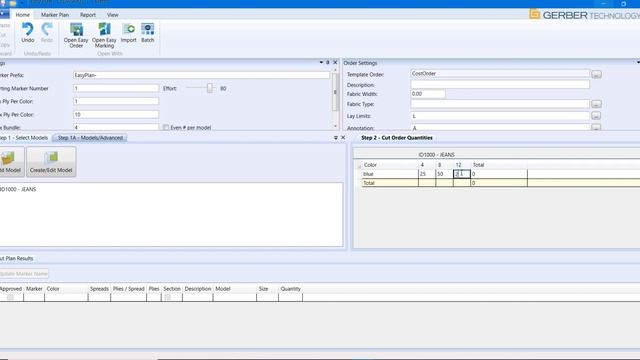The image size is (640, 360).
Task: Switch to the Home ribbon tab
Action: [x=22, y=15]
